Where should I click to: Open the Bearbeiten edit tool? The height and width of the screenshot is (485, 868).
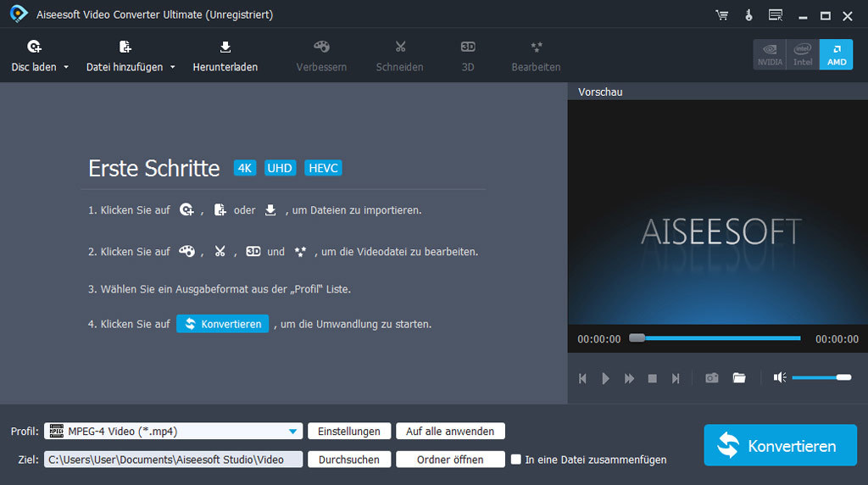[x=536, y=57]
